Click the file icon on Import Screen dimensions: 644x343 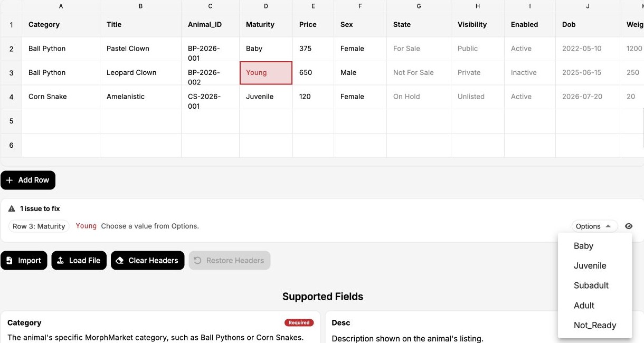point(9,260)
